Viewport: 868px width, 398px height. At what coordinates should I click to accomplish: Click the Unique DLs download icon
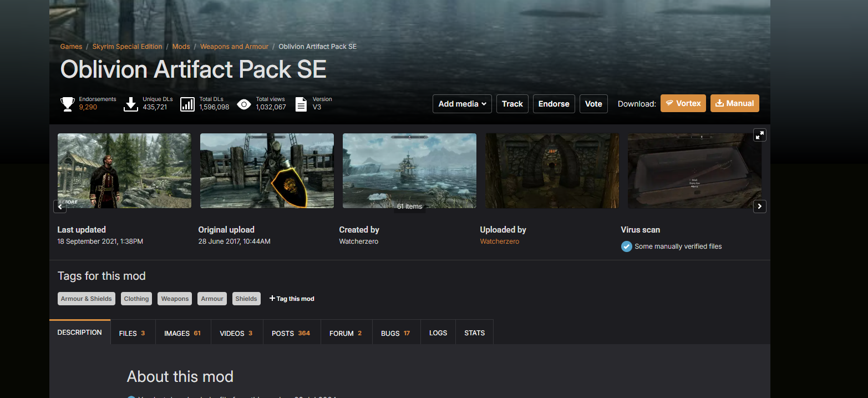(x=130, y=104)
